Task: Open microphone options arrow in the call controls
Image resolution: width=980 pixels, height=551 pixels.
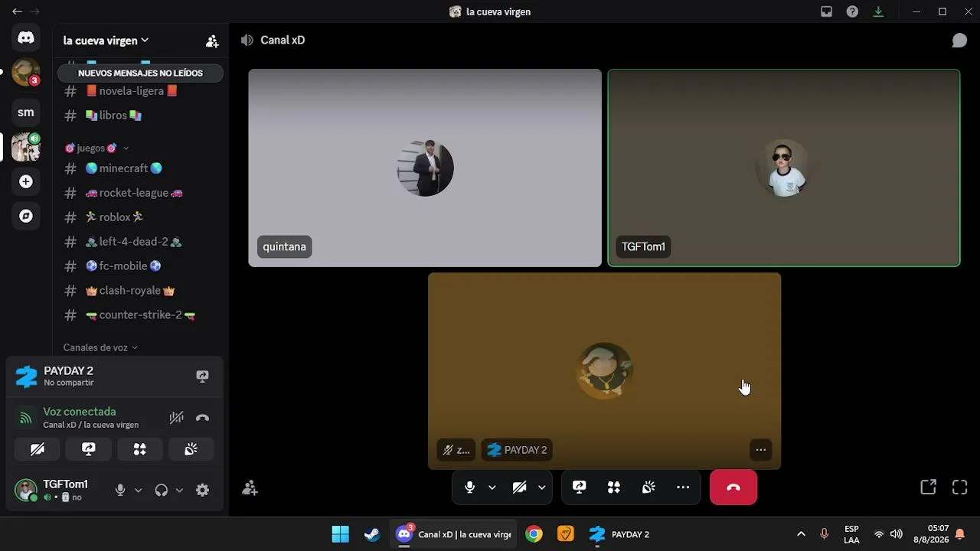Action: (x=492, y=487)
